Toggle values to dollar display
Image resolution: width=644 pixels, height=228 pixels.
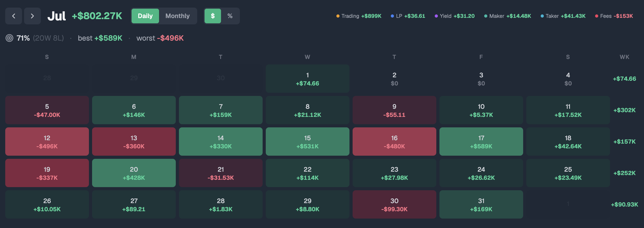(213, 16)
